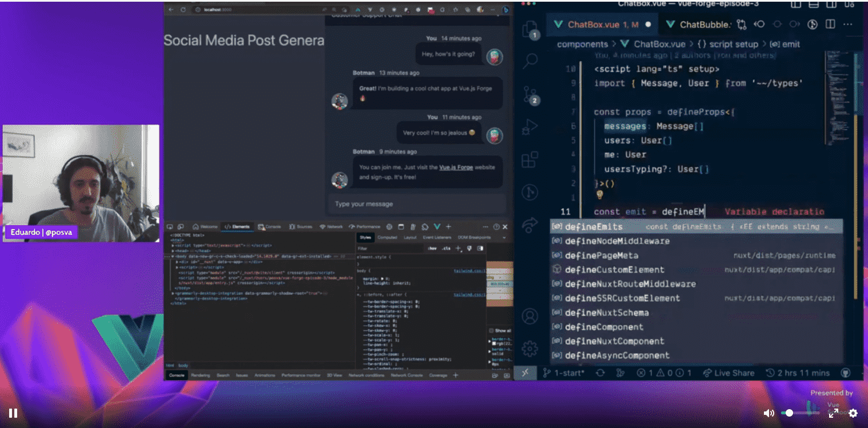Click the inspect element picker icon
Image resolution: width=868 pixels, height=428 pixels.
point(171,227)
